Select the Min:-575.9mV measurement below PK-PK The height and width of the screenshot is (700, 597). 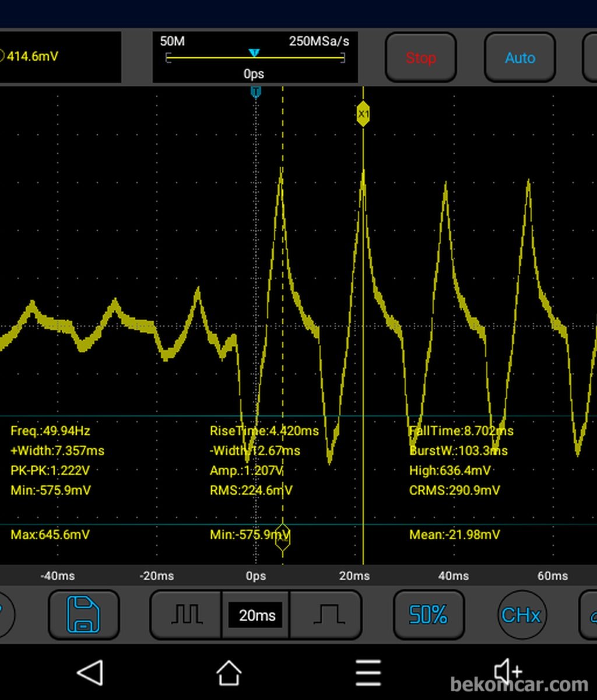tap(50, 490)
